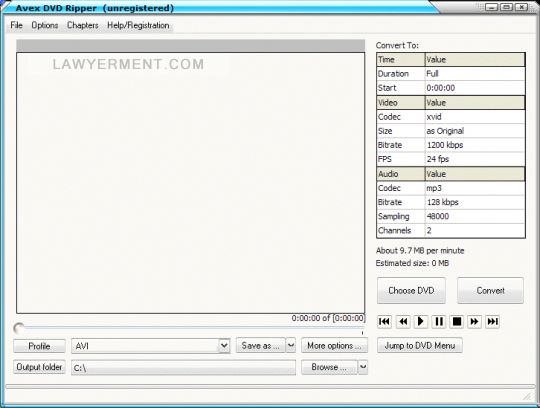Click the Browse ... button

pos(329,367)
